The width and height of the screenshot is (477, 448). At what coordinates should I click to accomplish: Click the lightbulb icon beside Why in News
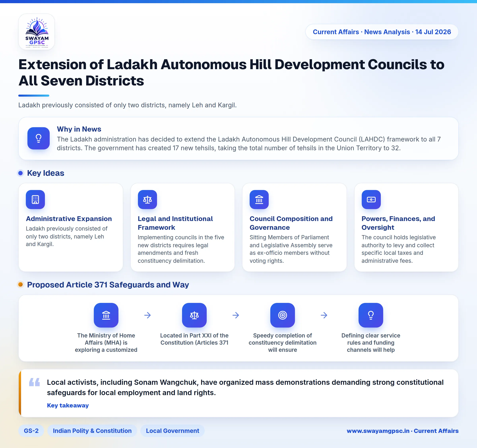coord(38,138)
